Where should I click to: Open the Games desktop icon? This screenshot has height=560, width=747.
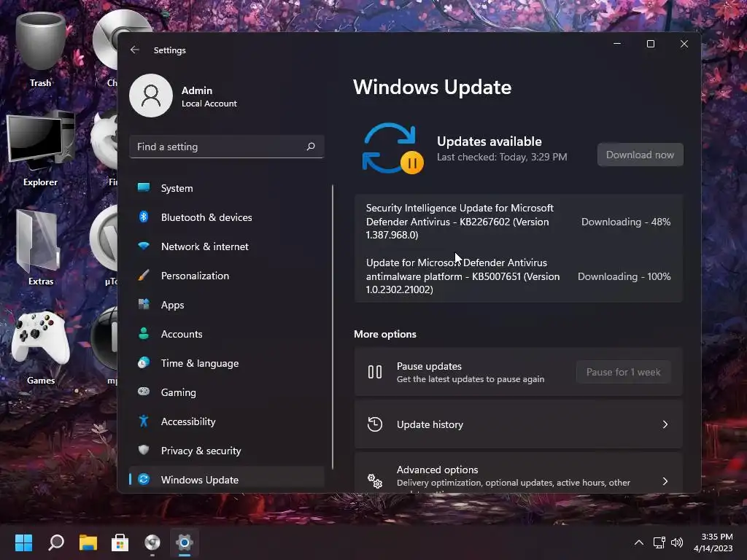point(41,348)
